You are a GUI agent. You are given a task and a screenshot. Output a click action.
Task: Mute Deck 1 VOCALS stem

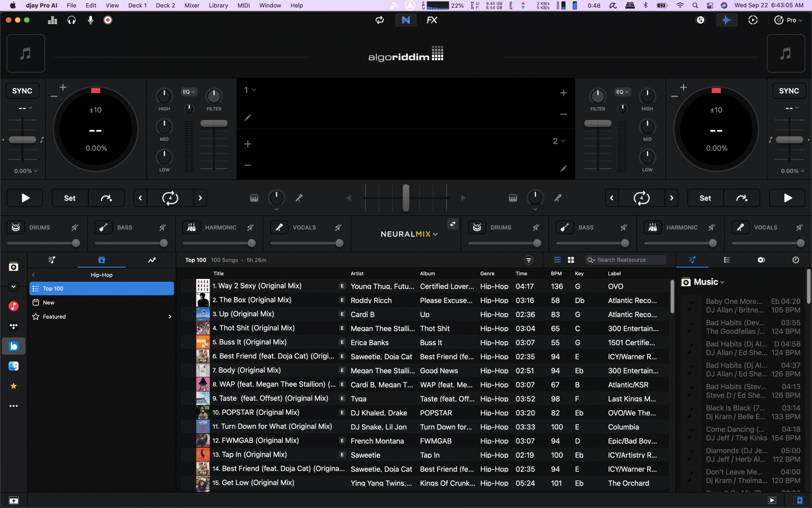(x=338, y=228)
